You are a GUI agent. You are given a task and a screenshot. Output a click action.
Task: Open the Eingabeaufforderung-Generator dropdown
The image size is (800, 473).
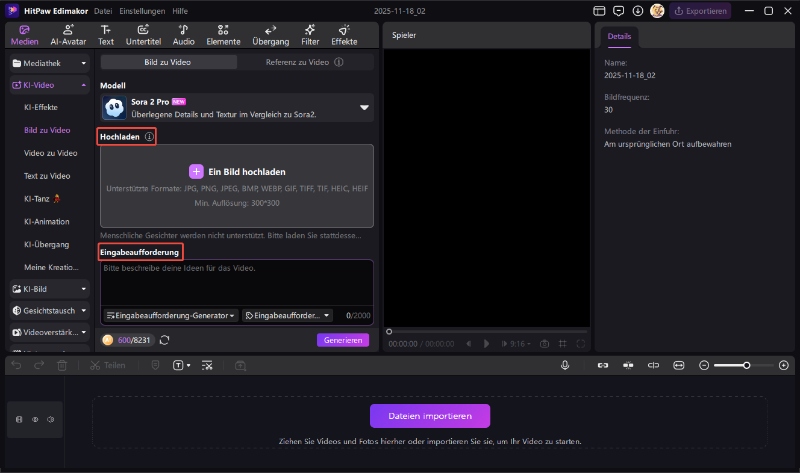(170, 315)
